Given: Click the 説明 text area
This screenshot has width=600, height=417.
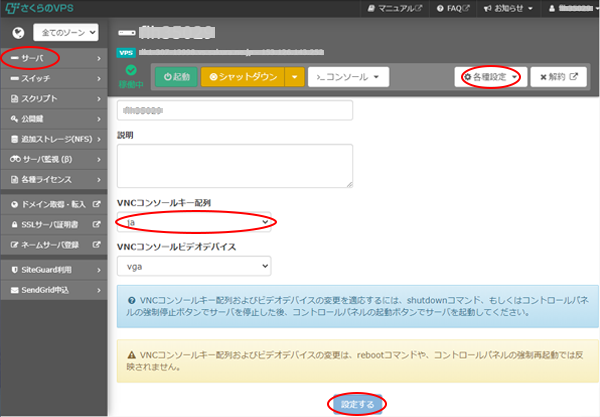Looking at the screenshot, I should [235, 166].
